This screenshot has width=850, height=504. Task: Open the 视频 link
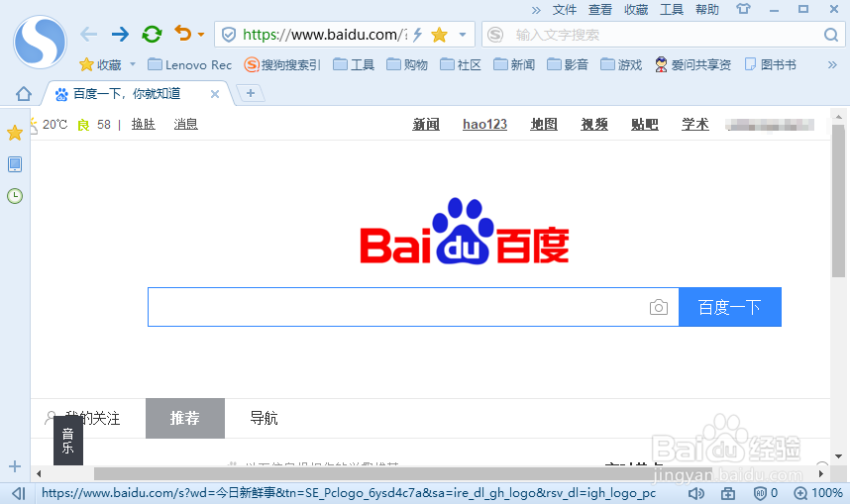click(594, 124)
